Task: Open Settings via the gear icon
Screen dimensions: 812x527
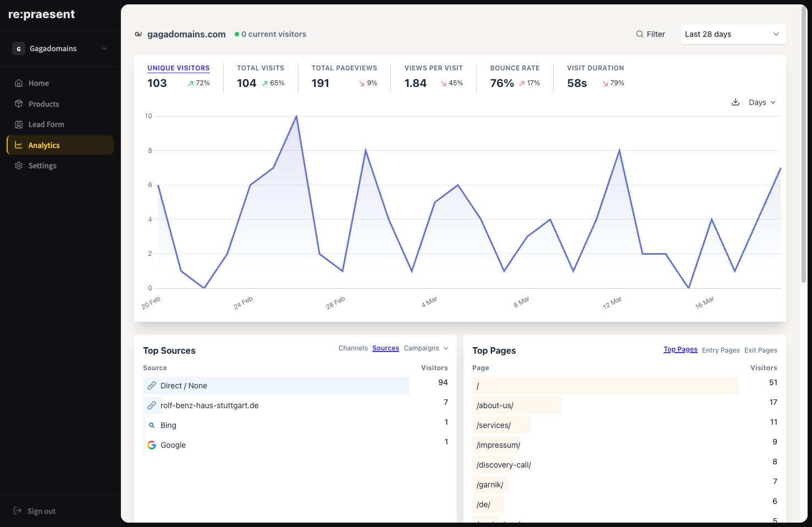Action: pyautogui.click(x=18, y=165)
